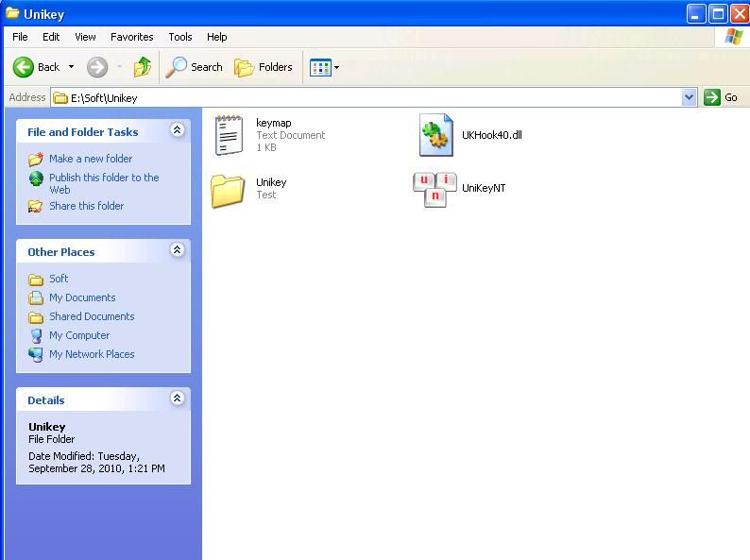Collapse the File and Folder Tasks panel
The height and width of the screenshot is (560, 750).
[177, 130]
